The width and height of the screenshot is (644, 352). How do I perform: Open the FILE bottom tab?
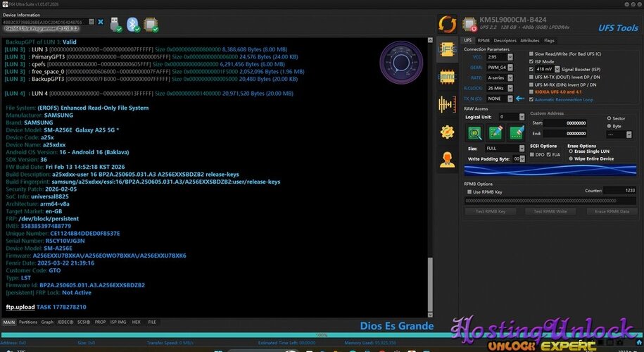[x=152, y=322]
